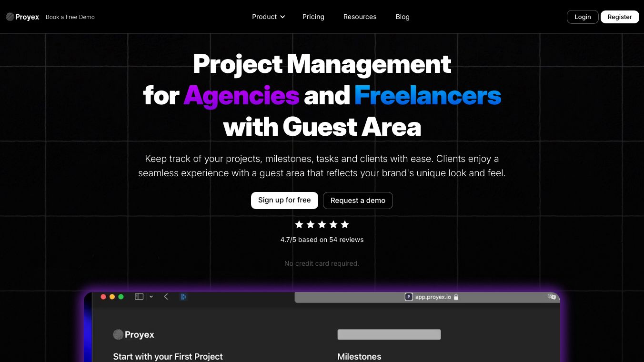The height and width of the screenshot is (362, 644).
Task: Open the Book a Free Demo link
Action: [70, 17]
